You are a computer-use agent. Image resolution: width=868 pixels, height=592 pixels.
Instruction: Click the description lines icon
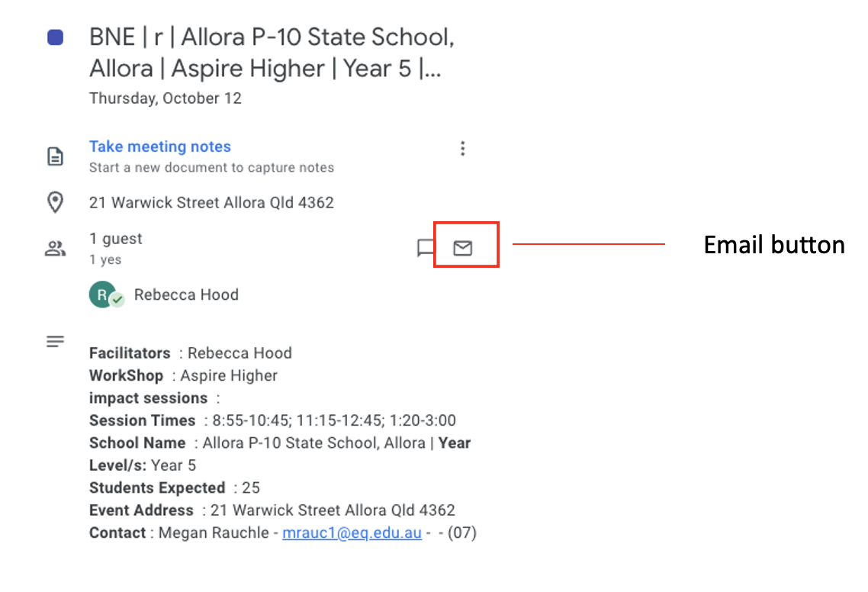click(x=56, y=341)
